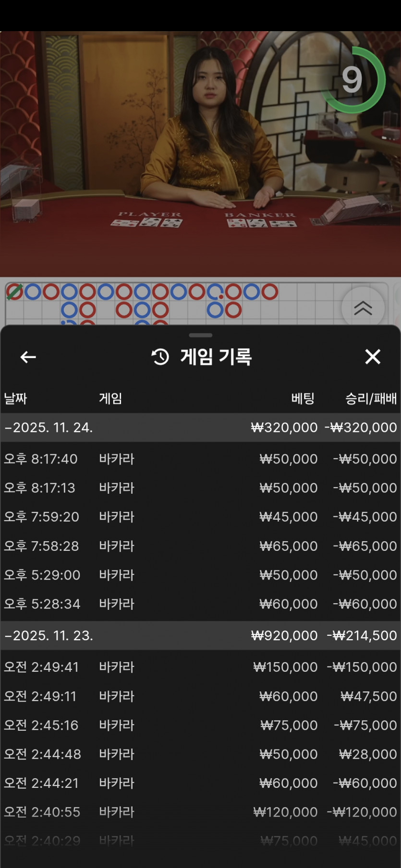Screen dimensions: 401x868
Task: Tap the green countdown timer circle
Action: click(x=353, y=80)
